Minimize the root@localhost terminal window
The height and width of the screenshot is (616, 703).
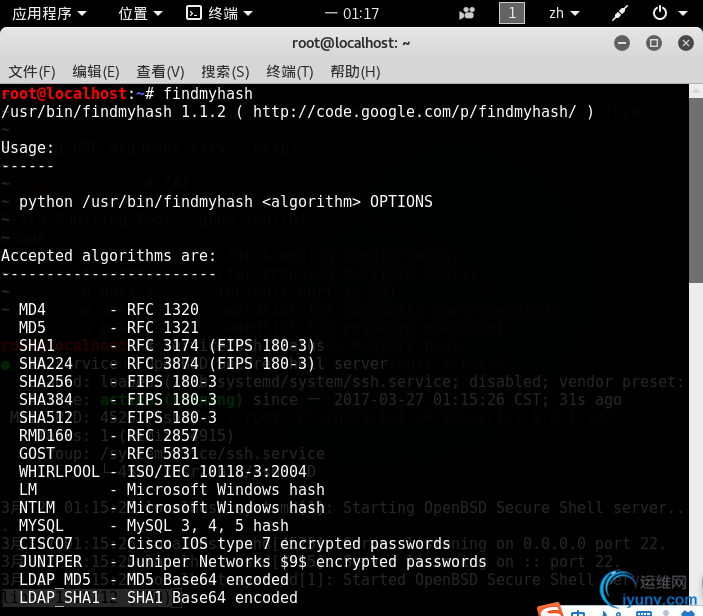coord(621,43)
